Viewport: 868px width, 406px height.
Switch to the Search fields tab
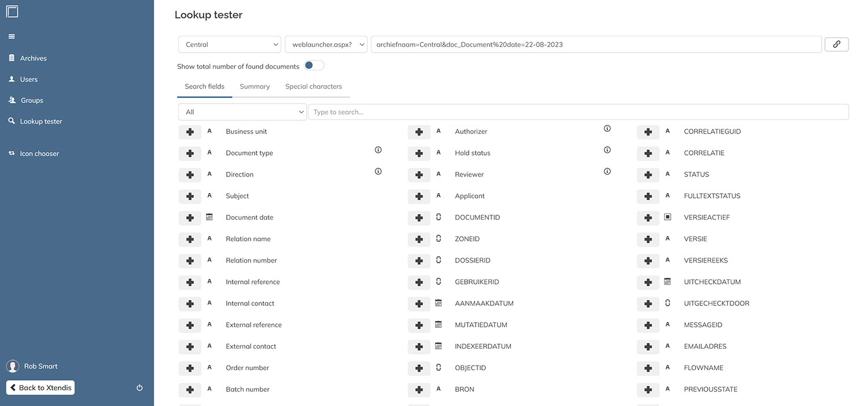(204, 87)
